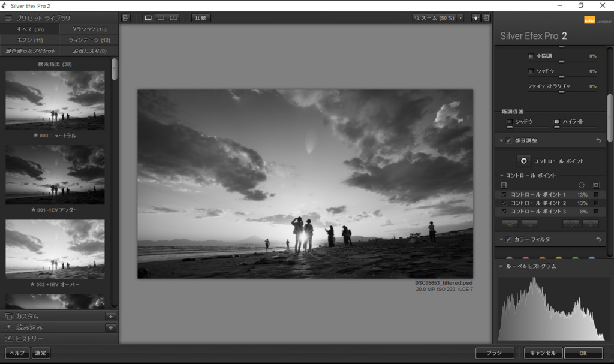Viewport: 614px width, 364px height.
Task: Click the ungroup control points button
Action: tap(530, 224)
